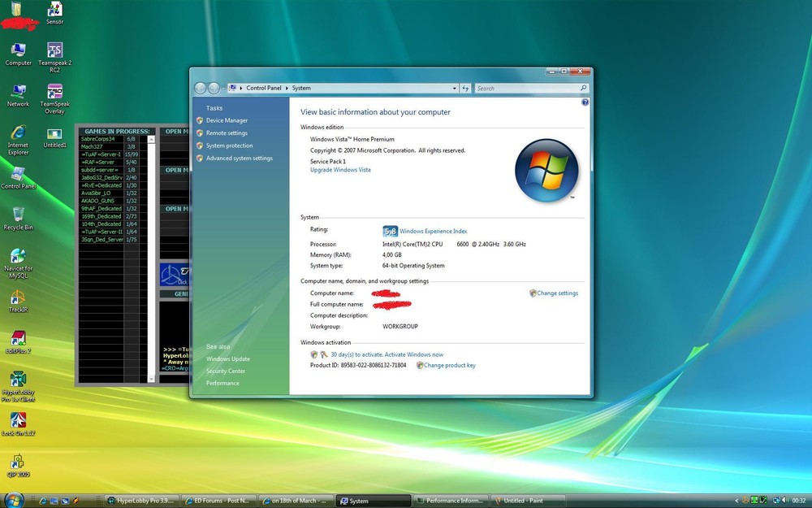Click scroll up arrow in HyperLobby games list

[151, 140]
